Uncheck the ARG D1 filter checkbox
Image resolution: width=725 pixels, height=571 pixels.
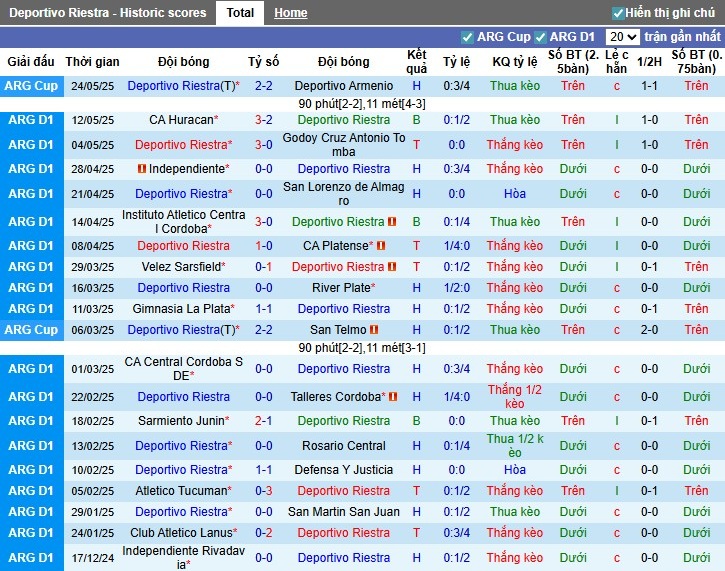click(540, 37)
